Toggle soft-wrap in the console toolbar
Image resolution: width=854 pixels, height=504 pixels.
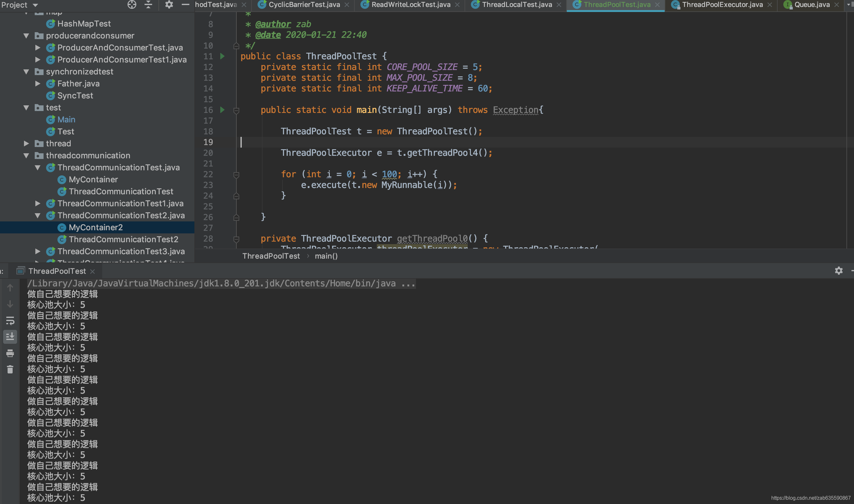tap(10, 321)
